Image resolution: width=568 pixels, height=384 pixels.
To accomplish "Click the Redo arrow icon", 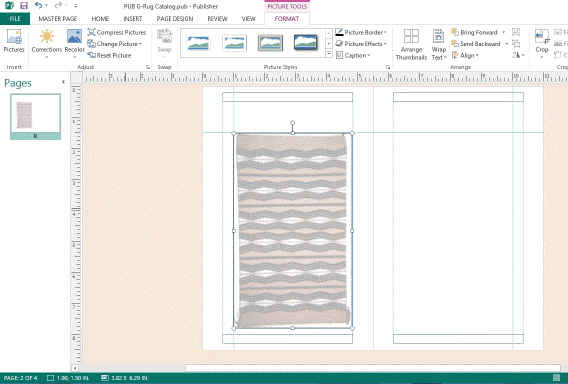I will (x=58, y=5).
